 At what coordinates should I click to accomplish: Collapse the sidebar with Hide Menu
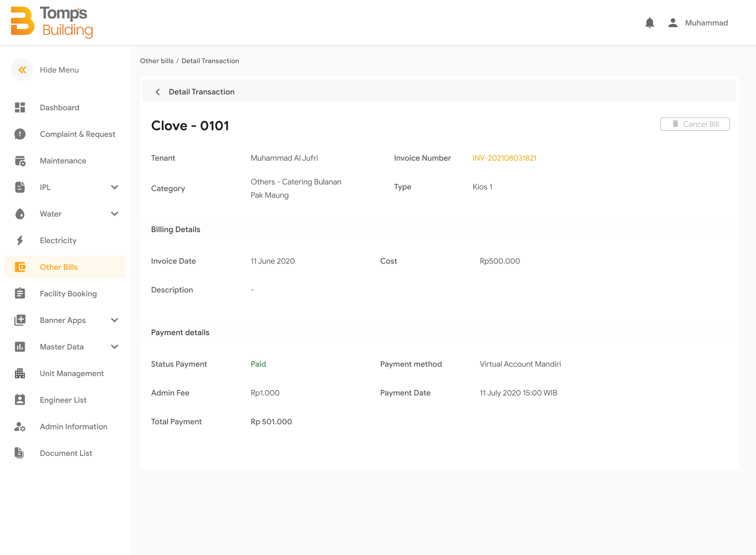pos(22,70)
